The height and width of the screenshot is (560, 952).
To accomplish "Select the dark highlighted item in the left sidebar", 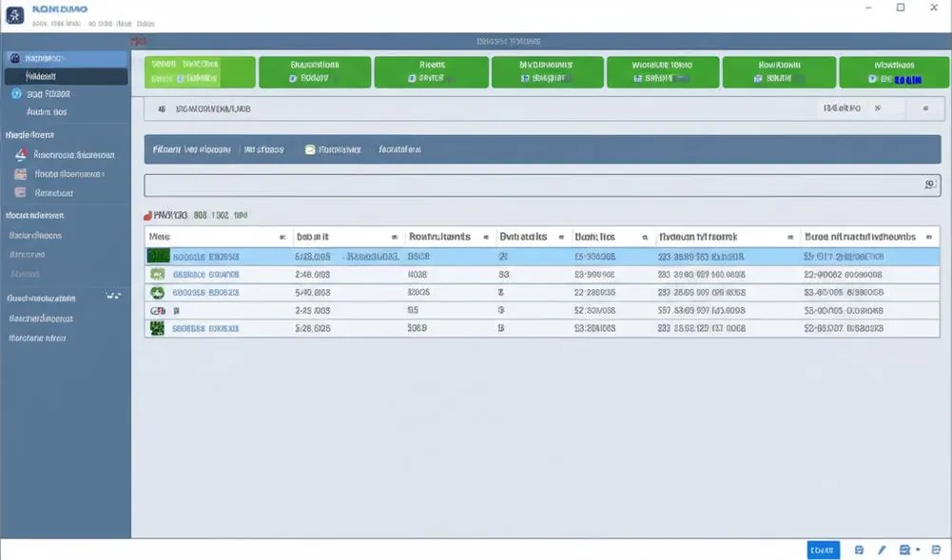I will click(x=67, y=76).
